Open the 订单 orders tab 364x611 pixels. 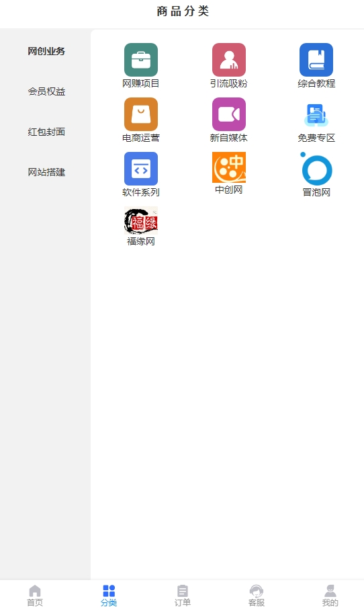[x=182, y=596]
